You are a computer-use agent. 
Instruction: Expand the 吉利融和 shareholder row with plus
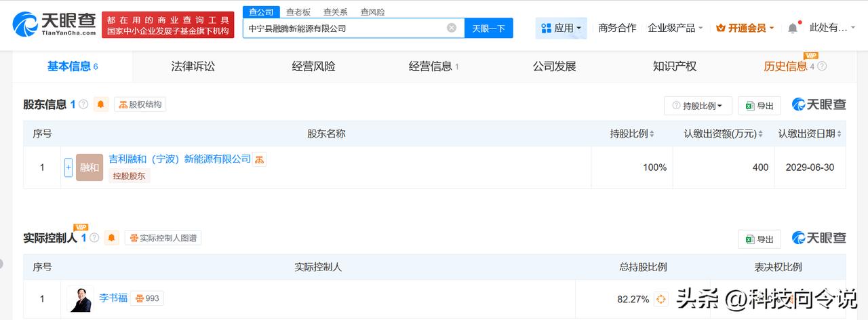[x=68, y=167]
